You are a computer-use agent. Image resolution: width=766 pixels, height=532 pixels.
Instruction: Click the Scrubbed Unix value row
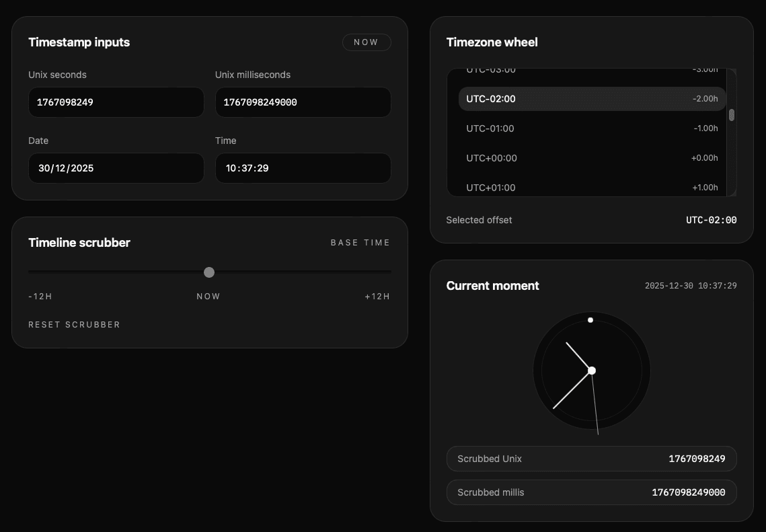coord(591,459)
